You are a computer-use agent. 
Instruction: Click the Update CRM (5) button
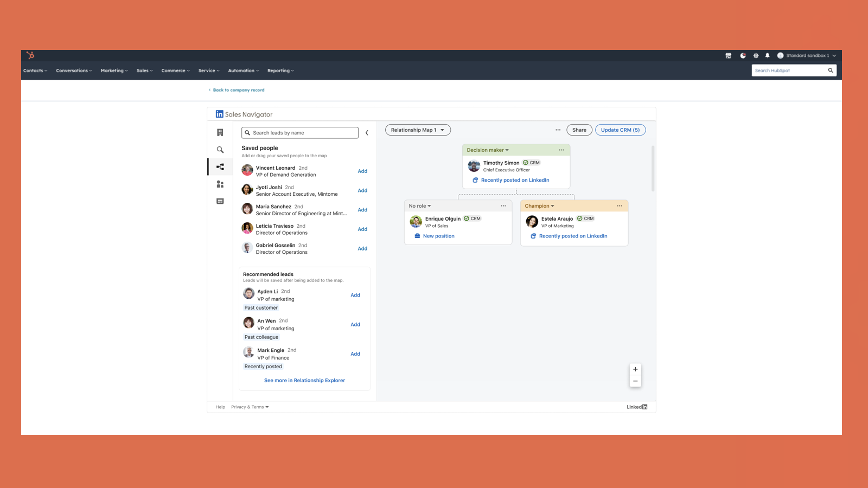pos(620,130)
